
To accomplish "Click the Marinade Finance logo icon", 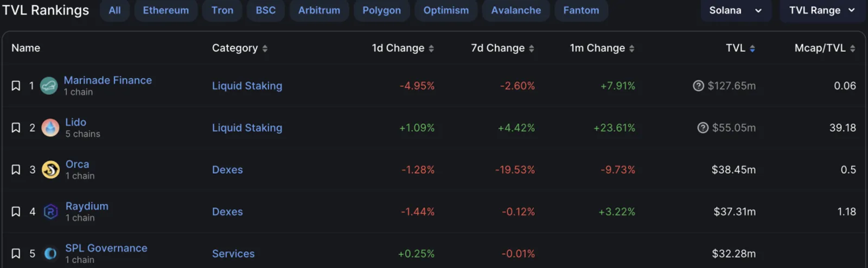I will [49, 86].
